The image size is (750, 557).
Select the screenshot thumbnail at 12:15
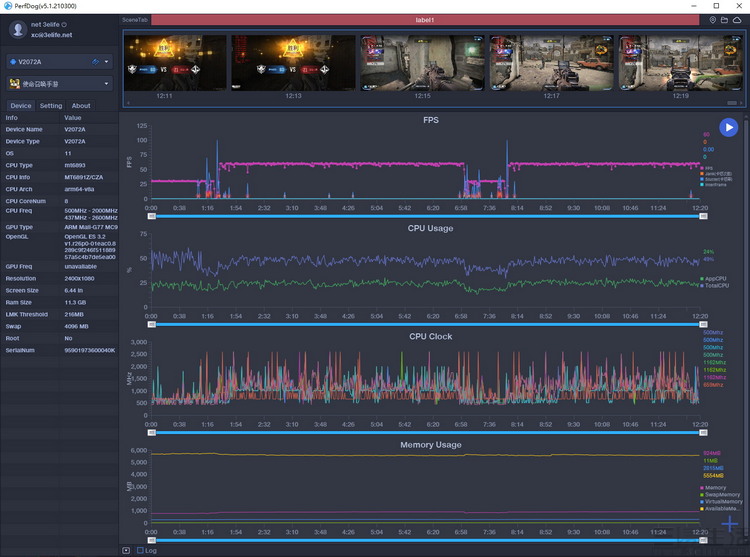[422, 63]
